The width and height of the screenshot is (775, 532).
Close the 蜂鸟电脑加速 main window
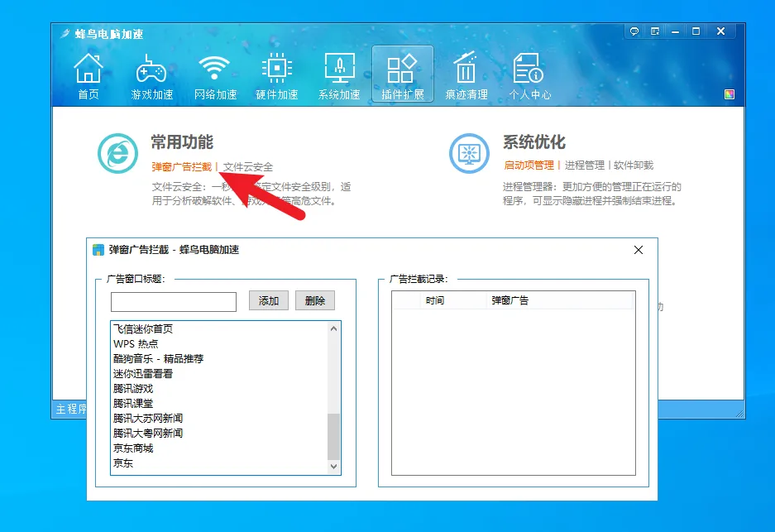point(721,31)
